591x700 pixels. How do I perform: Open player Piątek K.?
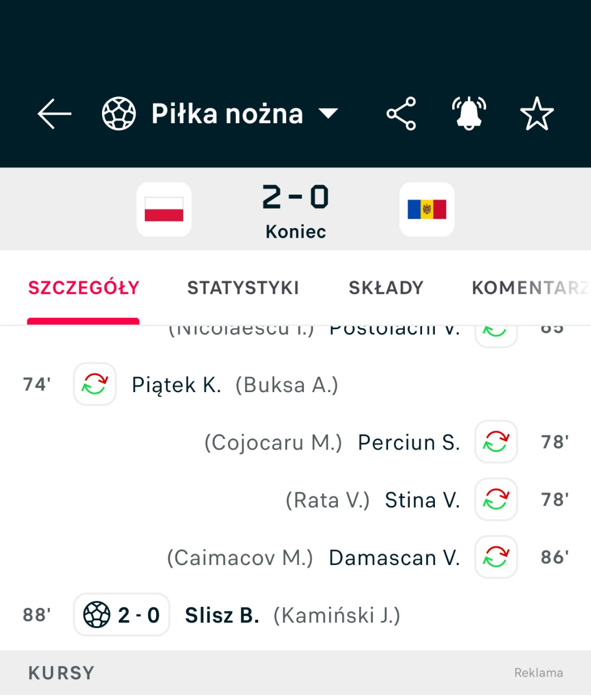(x=176, y=385)
